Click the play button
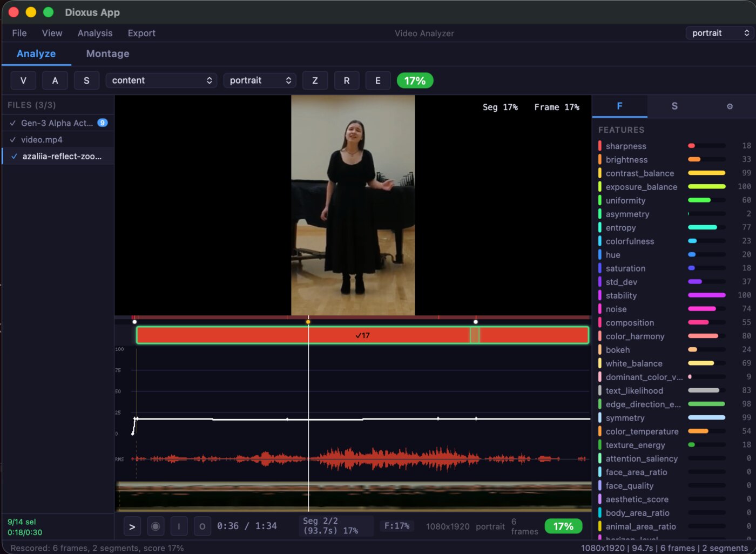This screenshot has width=756, height=554. [x=132, y=526]
